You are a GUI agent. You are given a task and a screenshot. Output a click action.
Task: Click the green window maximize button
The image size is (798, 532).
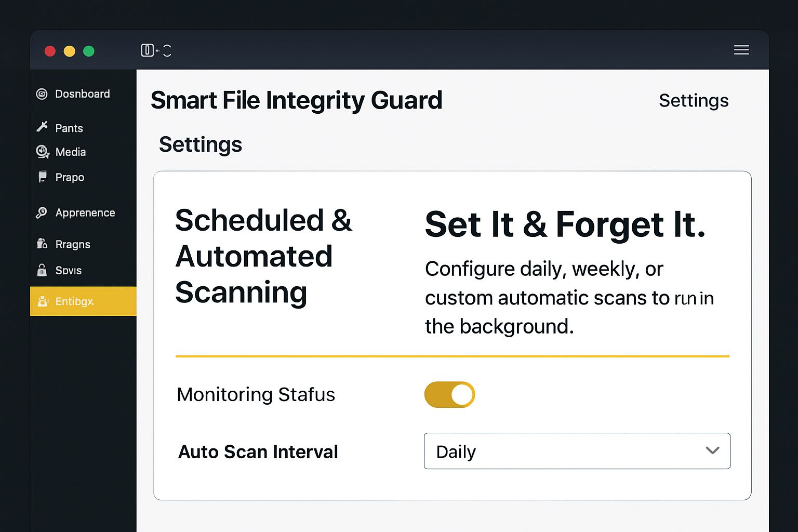point(89,51)
